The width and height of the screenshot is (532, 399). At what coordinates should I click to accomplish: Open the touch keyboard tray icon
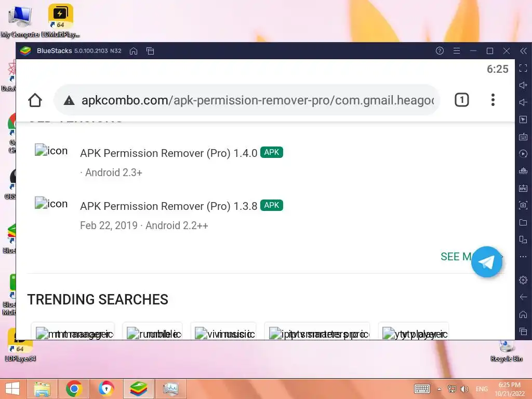tap(422, 389)
